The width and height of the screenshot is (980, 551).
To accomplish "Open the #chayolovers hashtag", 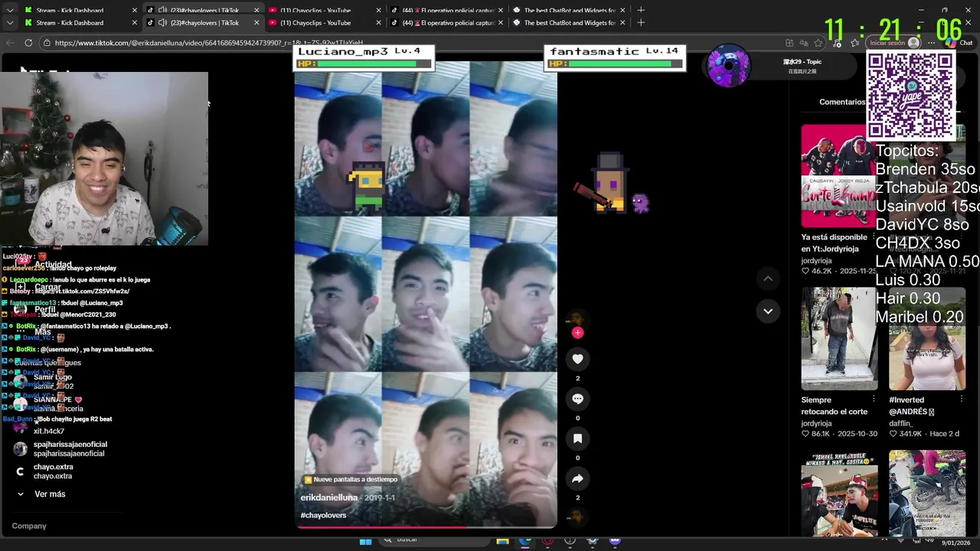I will tap(323, 515).
